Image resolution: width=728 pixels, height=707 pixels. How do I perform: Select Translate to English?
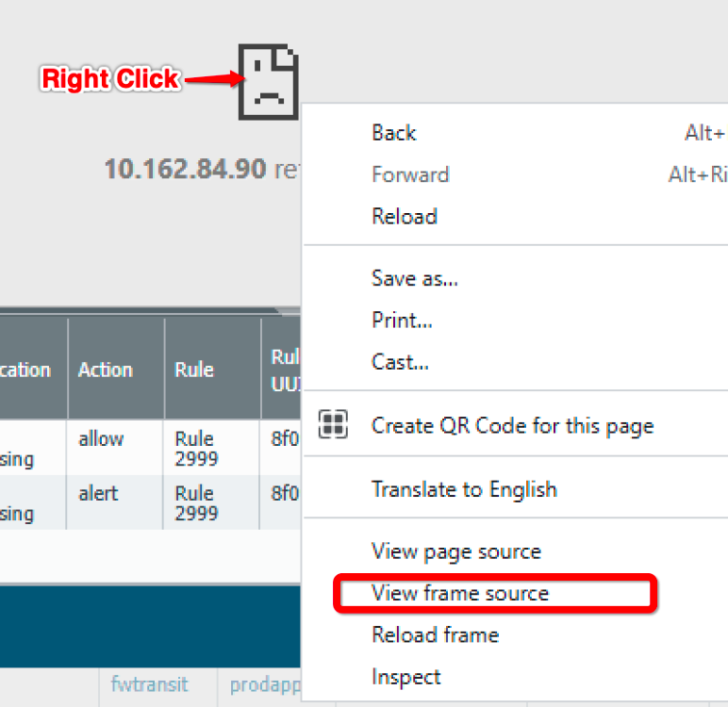[x=464, y=489]
